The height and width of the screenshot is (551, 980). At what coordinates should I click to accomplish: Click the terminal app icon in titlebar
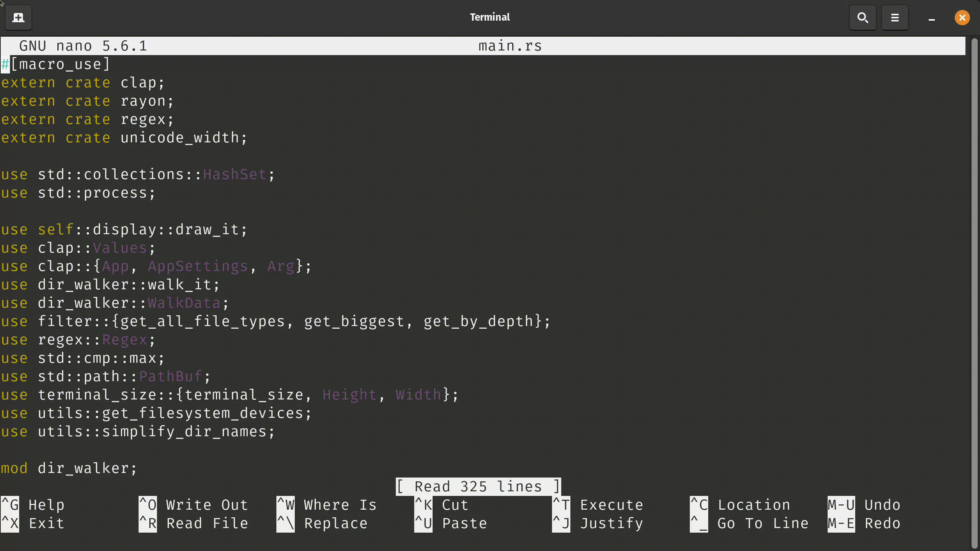coord(18,17)
